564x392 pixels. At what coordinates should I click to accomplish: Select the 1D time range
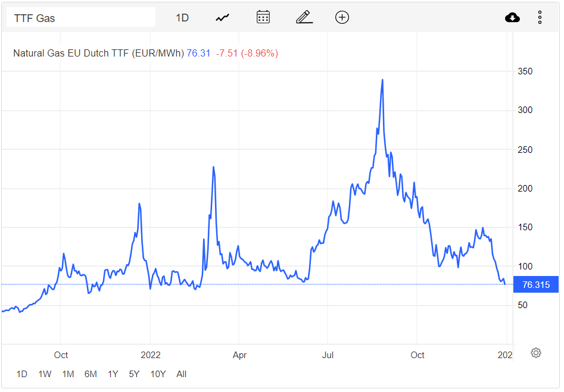21,374
